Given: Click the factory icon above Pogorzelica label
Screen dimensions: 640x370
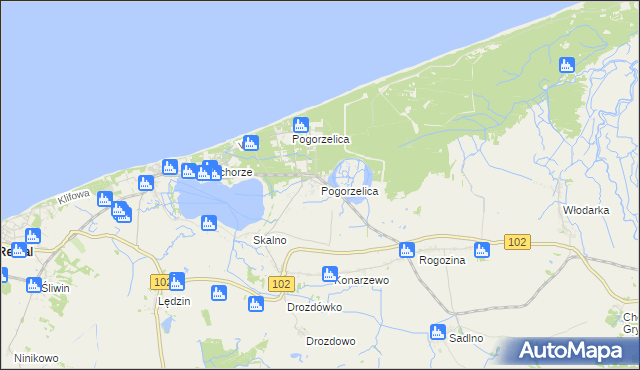Looking at the screenshot, I should click(x=301, y=125).
